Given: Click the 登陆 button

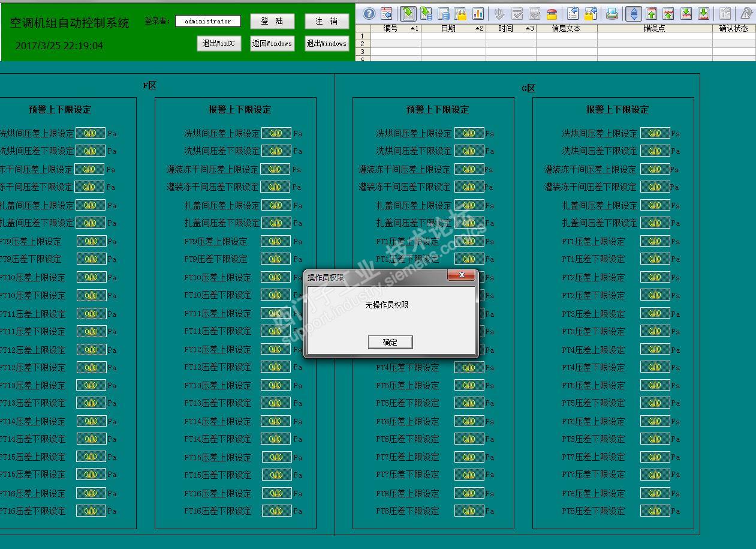Looking at the screenshot, I should tap(272, 22).
